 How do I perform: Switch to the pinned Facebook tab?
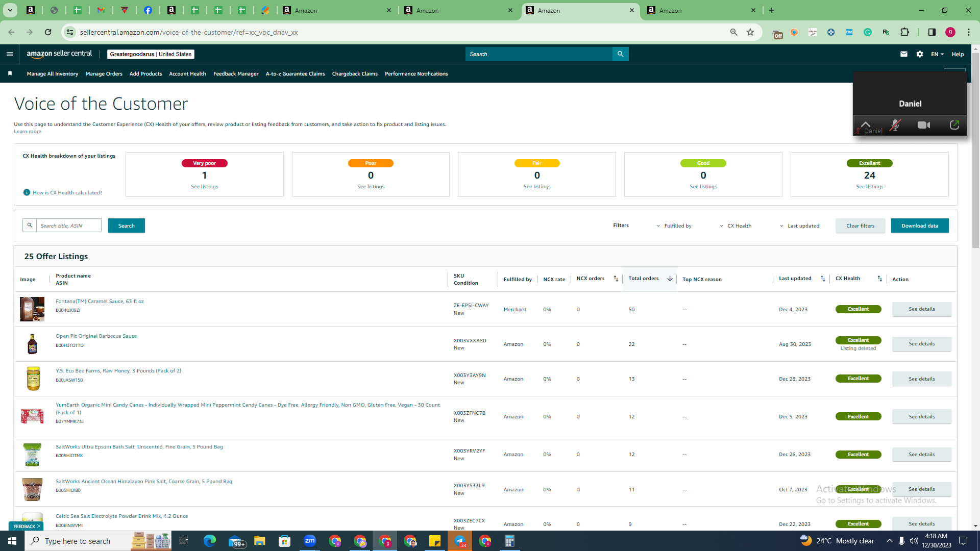point(148,10)
